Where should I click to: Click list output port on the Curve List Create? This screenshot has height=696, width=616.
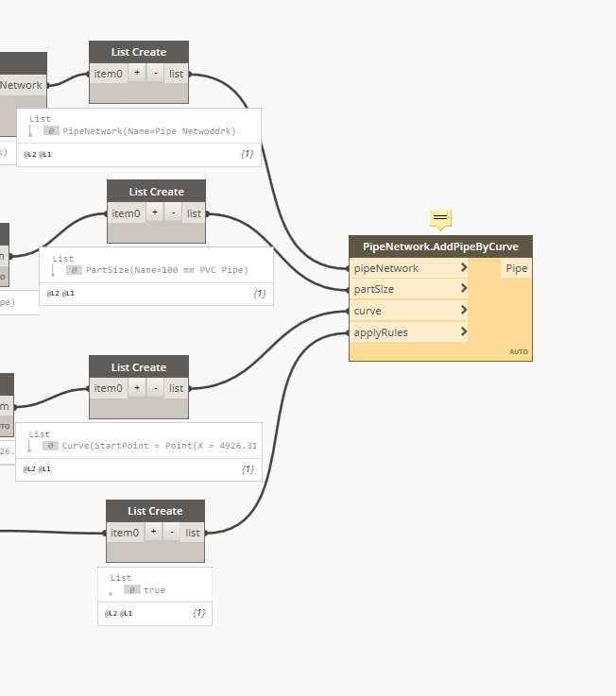pos(177,388)
